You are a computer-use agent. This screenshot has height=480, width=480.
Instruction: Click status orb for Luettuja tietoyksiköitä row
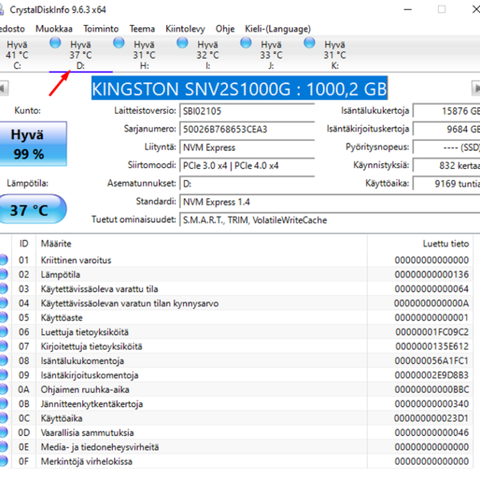pyautogui.click(x=3, y=332)
